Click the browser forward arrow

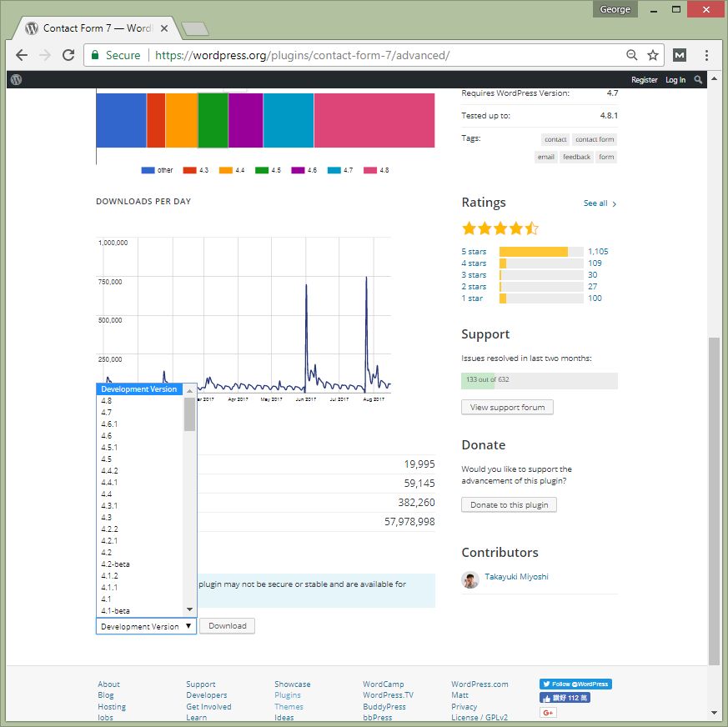click(44, 55)
